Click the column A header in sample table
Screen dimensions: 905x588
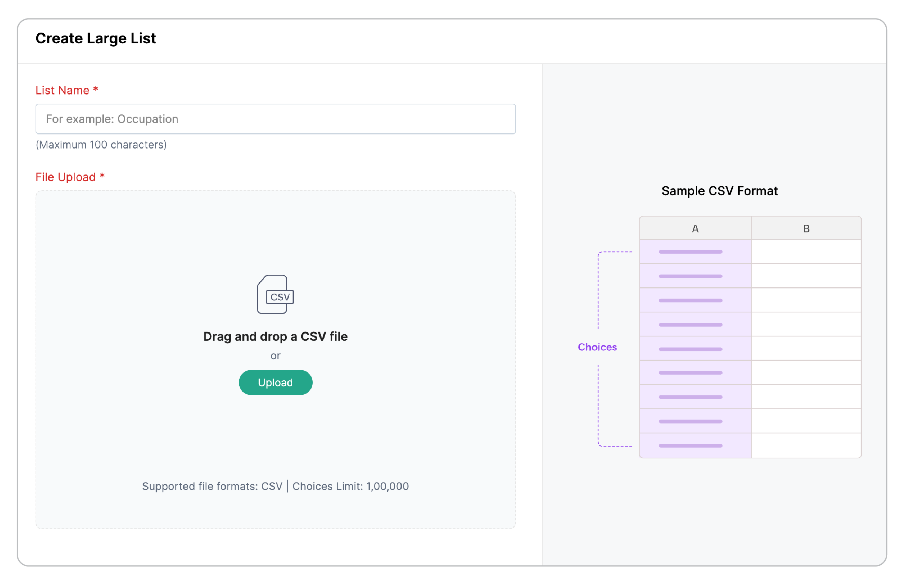point(695,228)
